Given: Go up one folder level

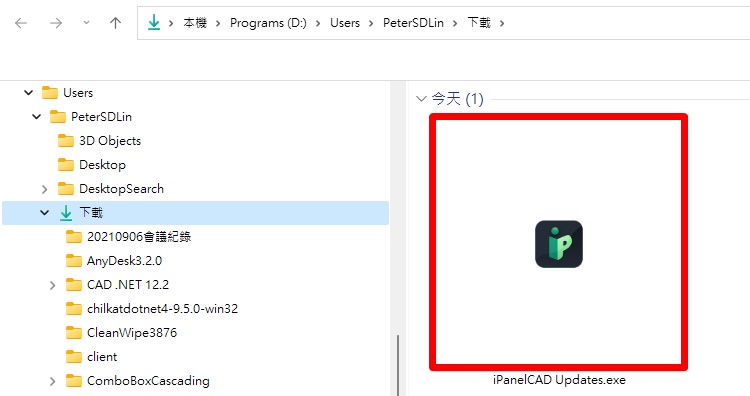Looking at the screenshot, I should coord(115,22).
